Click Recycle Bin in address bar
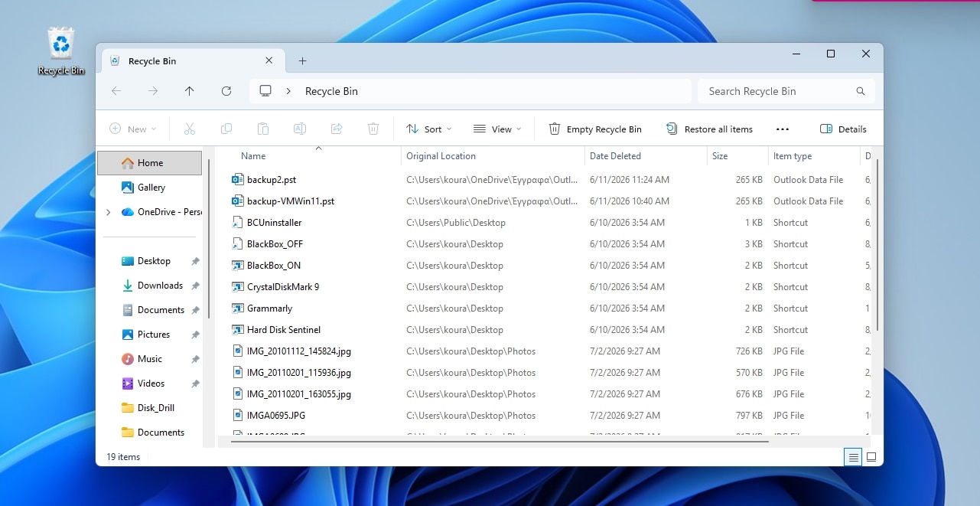This screenshot has height=506, width=980. point(331,91)
